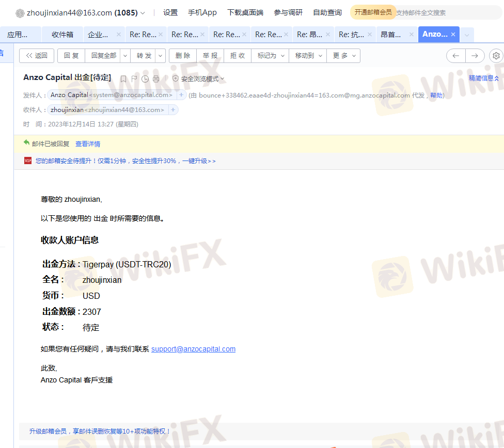Click the date 2023年12月14日 13:27
The image size is (504, 448).
[81, 124]
